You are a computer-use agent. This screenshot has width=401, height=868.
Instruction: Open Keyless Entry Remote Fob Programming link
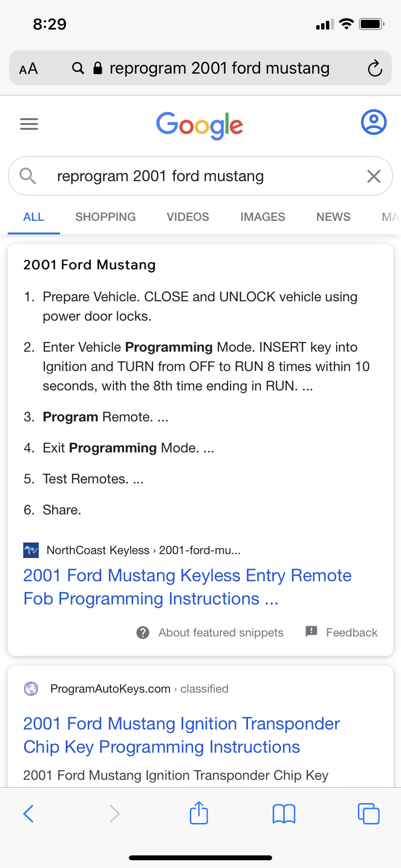(187, 587)
